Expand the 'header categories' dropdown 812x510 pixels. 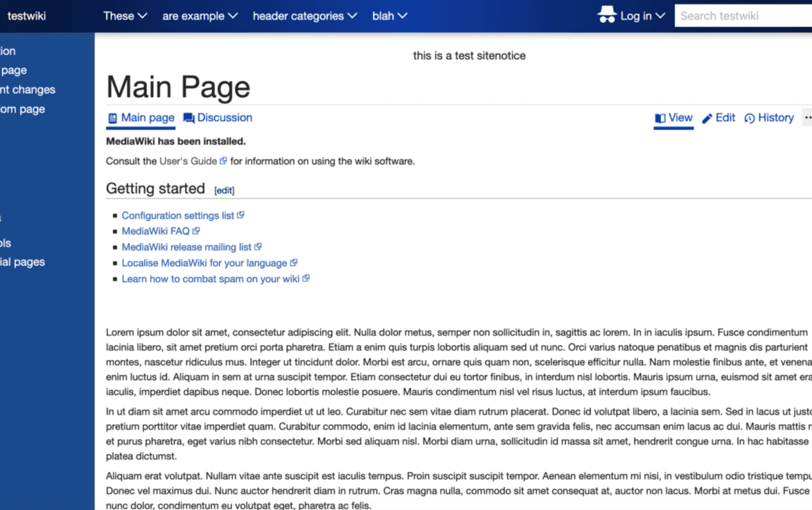pos(304,16)
